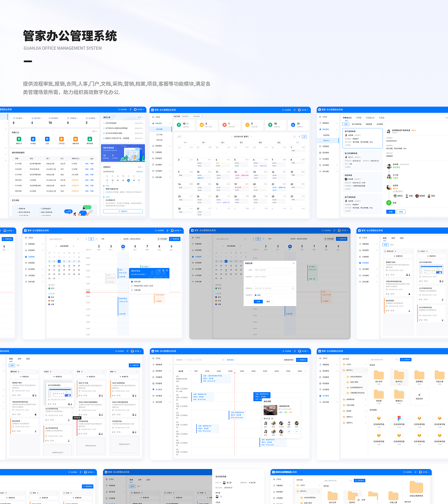Click 请假申请 quick entry icon on dashboard
Screen dimensions: 448x504
point(75,139)
